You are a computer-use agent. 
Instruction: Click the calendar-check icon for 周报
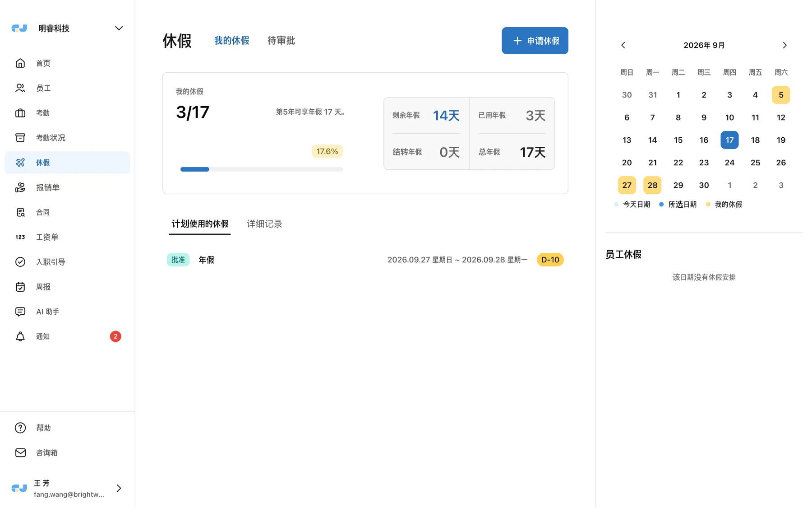pos(20,287)
